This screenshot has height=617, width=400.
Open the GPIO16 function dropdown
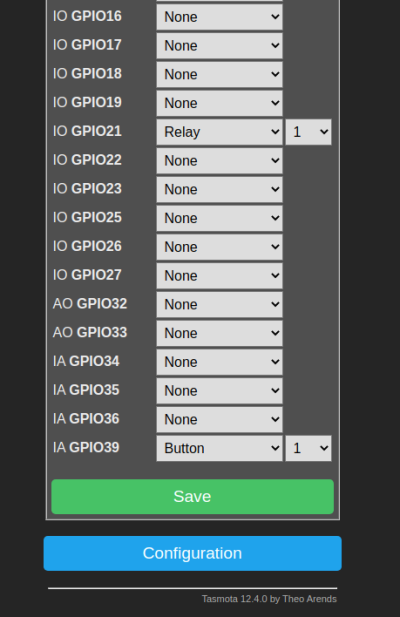(219, 17)
